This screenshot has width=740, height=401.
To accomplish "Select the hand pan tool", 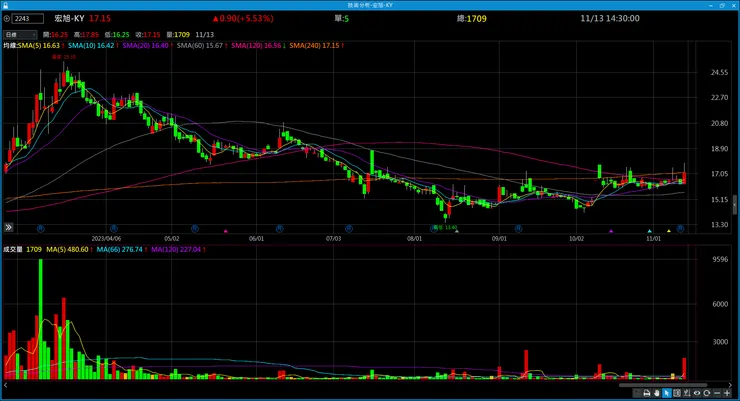I will coord(656,393).
